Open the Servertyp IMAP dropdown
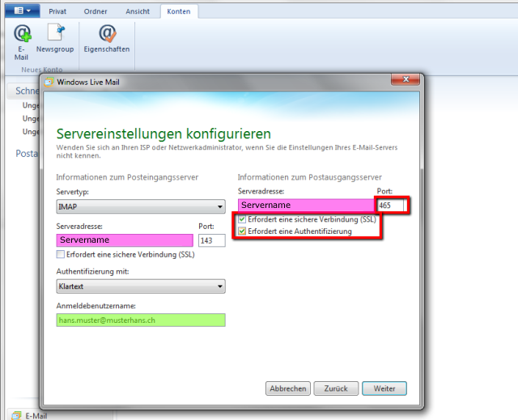This screenshot has width=518, height=420. (x=140, y=206)
